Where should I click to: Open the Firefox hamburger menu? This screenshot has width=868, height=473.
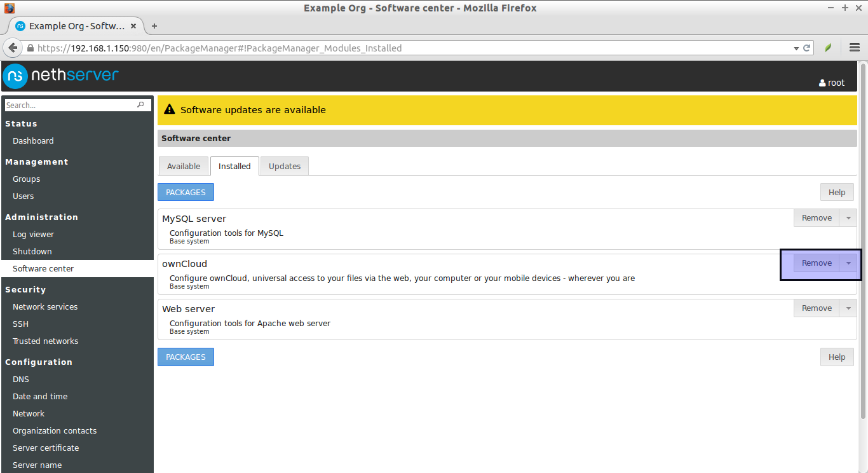pyautogui.click(x=855, y=48)
